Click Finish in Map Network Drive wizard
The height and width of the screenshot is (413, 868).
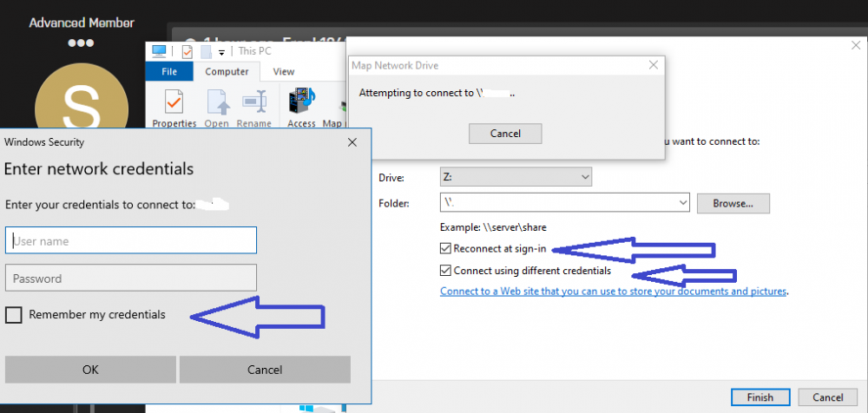pos(760,397)
